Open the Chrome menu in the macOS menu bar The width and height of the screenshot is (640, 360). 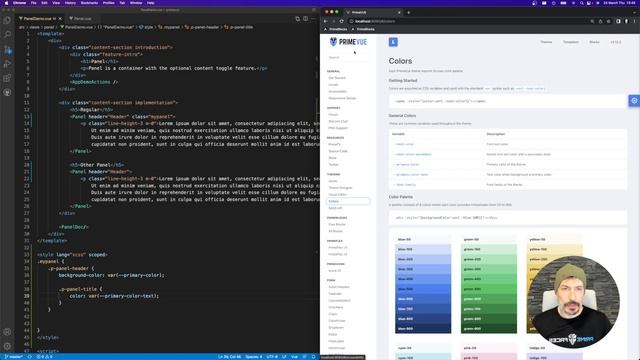(19, 3)
